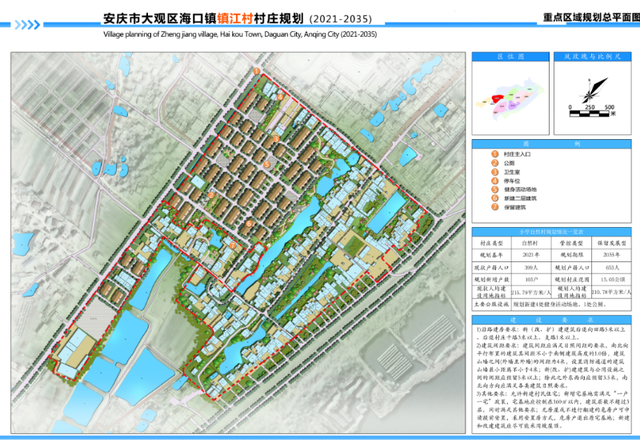Image resolution: width=640 pixels, height=442 pixels.
Task: Select map marker 1 at village entrance
Action: (x=256, y=71)
